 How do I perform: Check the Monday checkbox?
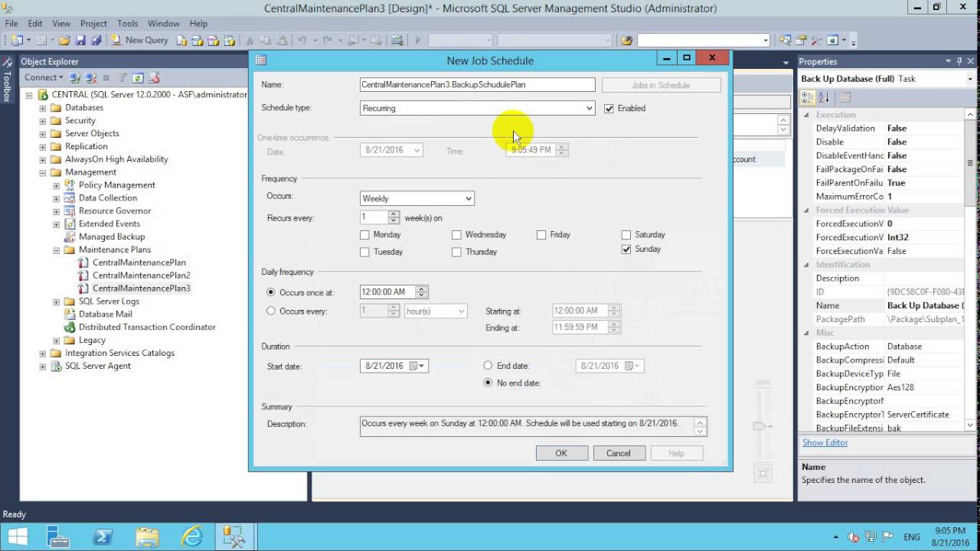pyautogui.click(x=364, y=235)
